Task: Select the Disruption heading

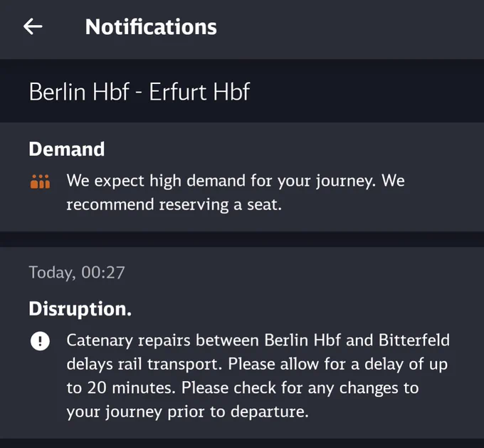Action: tap(80, 308)
